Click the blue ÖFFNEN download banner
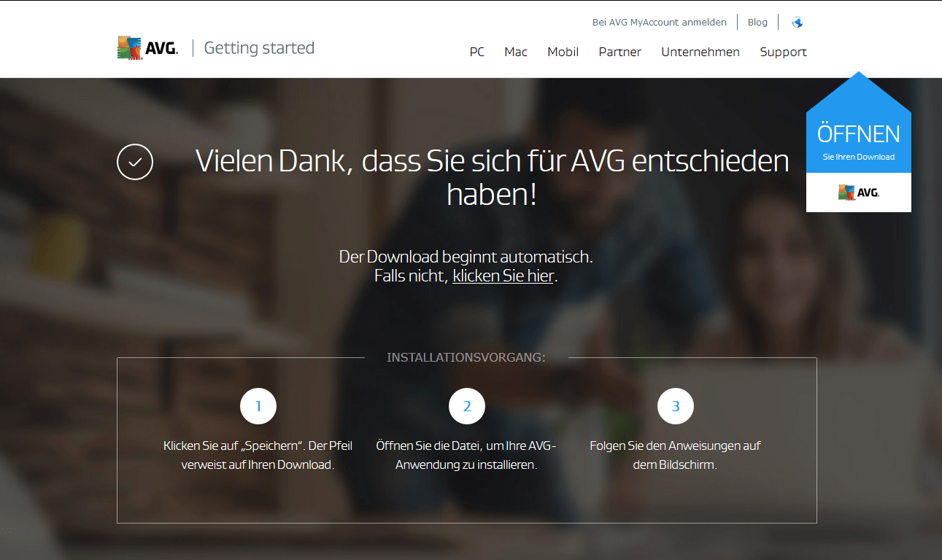The width and height of the screenshot is (942, 560). 859,141
